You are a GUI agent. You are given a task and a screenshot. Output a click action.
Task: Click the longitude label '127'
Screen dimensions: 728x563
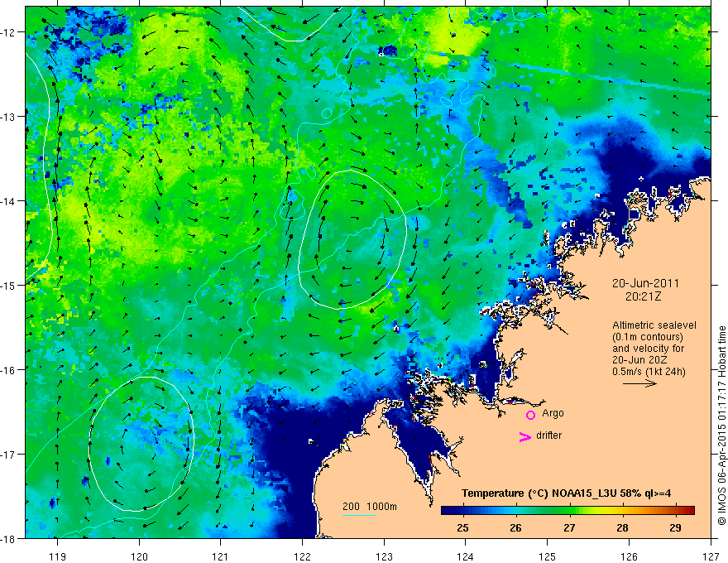(711, 557)
